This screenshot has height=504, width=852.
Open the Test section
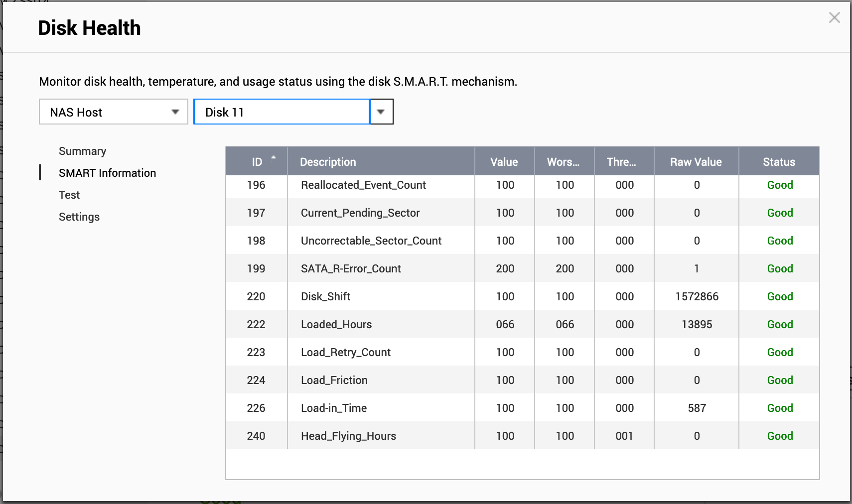[x=69, y=195]
